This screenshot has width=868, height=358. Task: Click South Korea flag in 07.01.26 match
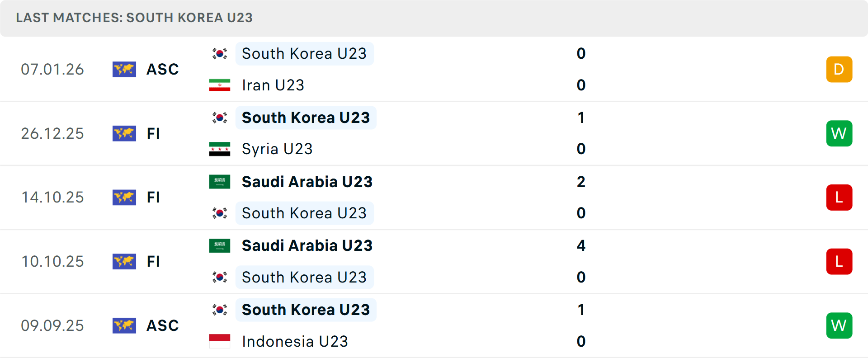220,54
